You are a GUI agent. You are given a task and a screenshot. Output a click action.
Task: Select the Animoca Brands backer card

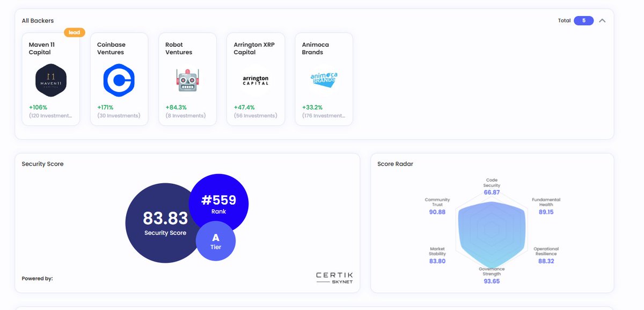click(x=324, y=78)
